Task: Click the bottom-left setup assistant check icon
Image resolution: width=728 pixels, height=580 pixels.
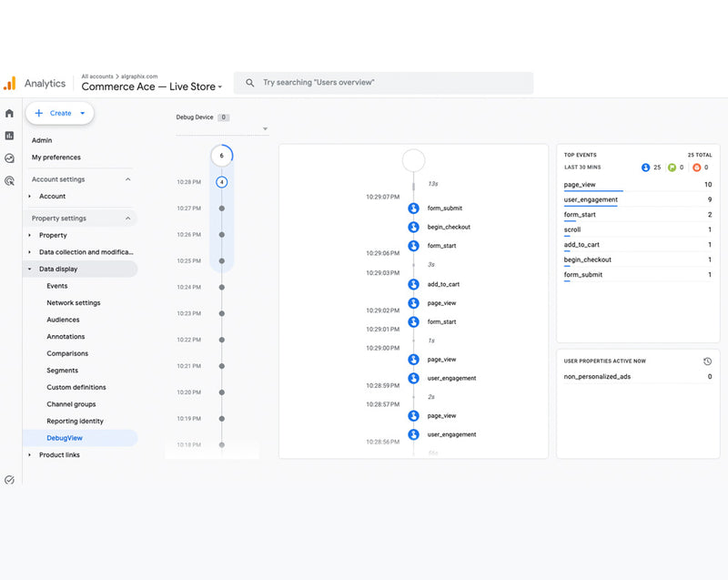Action: [x=9, y=480]
